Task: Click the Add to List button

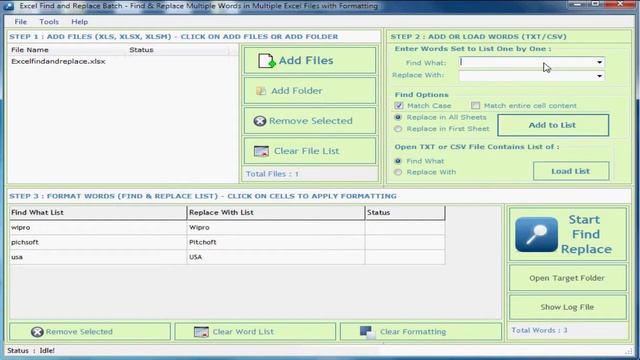Action: [x=553, y=125]
